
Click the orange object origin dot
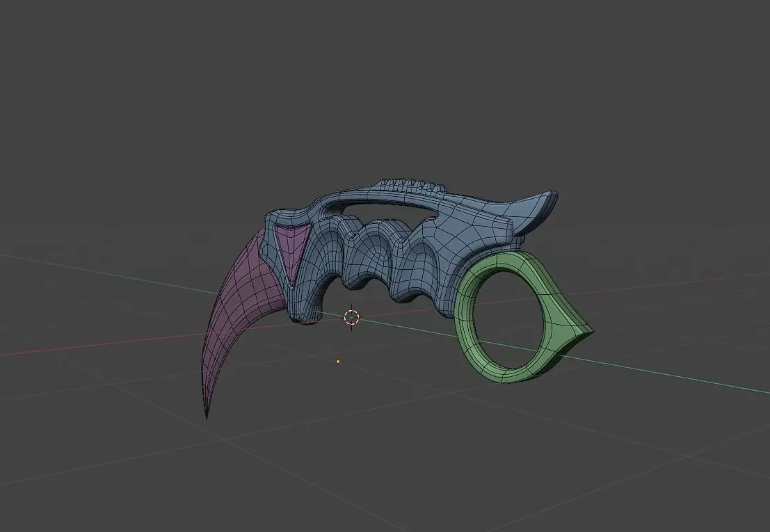point(338,362)
